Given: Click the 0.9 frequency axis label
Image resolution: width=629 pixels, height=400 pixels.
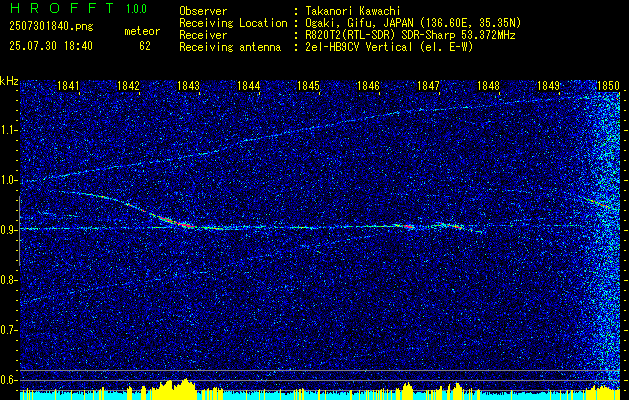Looking at the screenshot, I should pos(8,230).
